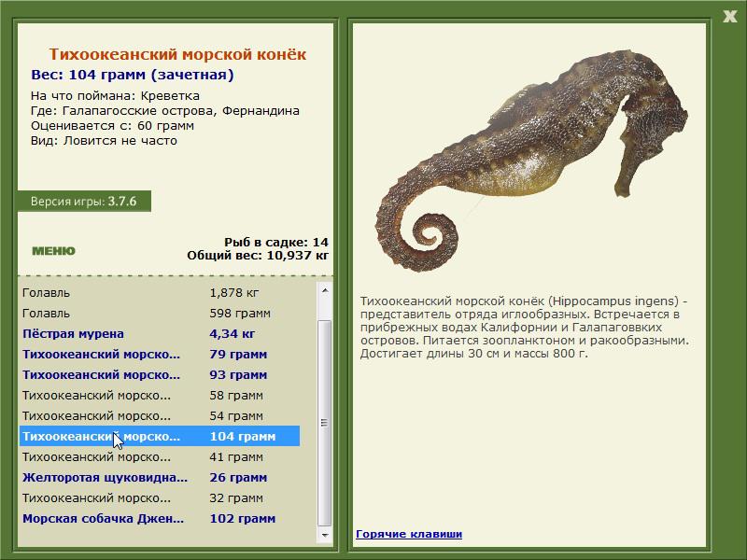Close the fish info window with X
Screen dimensions: 747x560
tap(730, 17)
